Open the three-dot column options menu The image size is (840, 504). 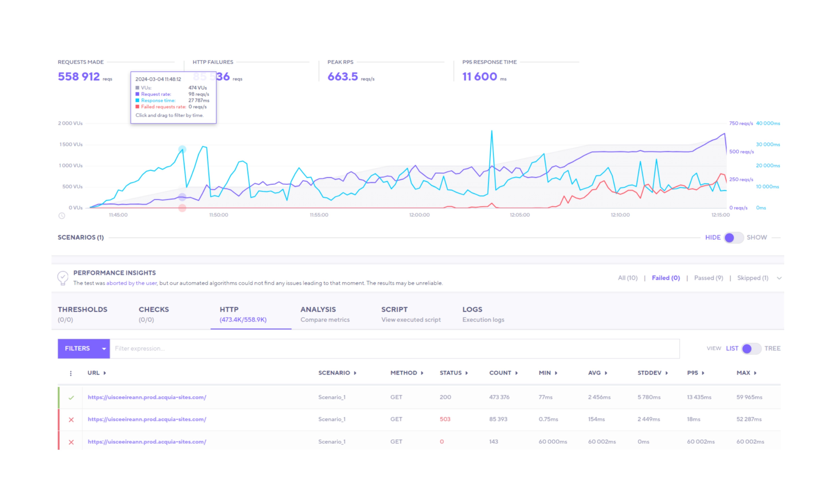71,373
